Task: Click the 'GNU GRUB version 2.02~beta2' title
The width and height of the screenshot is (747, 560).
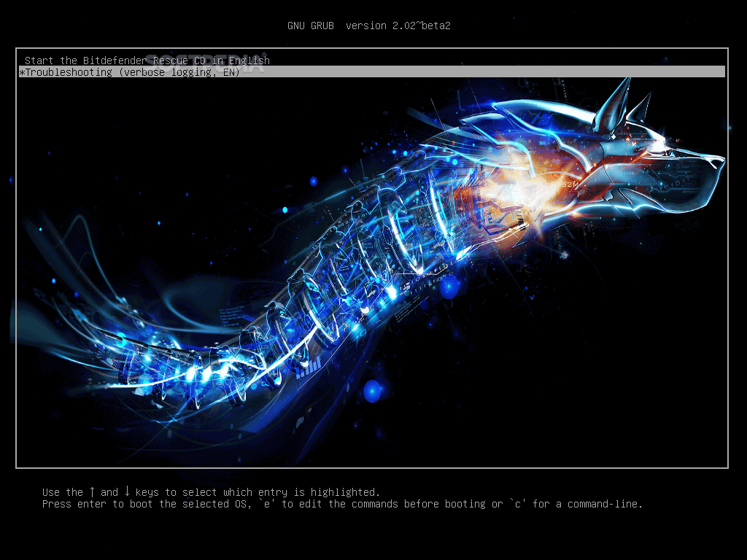Action: coord(369,26)
